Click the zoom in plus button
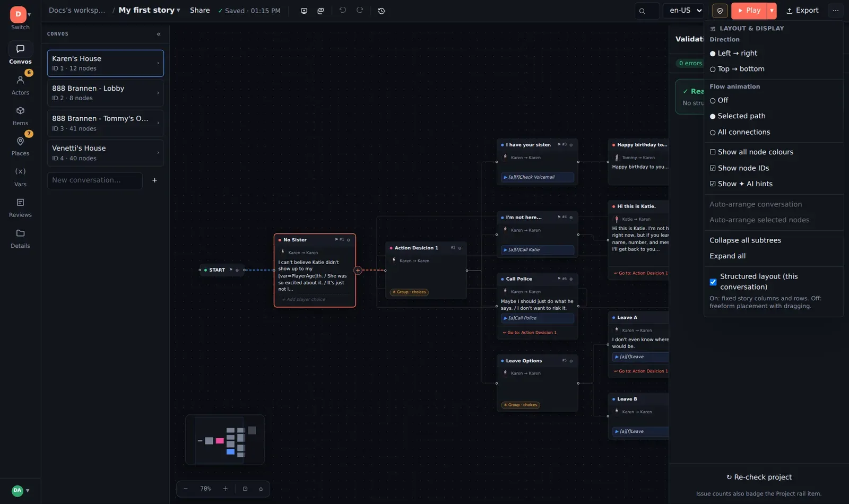This screenshot has height=504, width=849. pyautogui.click(x=225, y=489)
